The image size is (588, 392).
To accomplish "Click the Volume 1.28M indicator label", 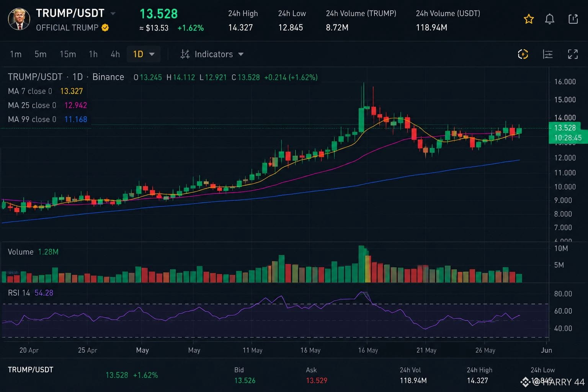I will (33, 252).
